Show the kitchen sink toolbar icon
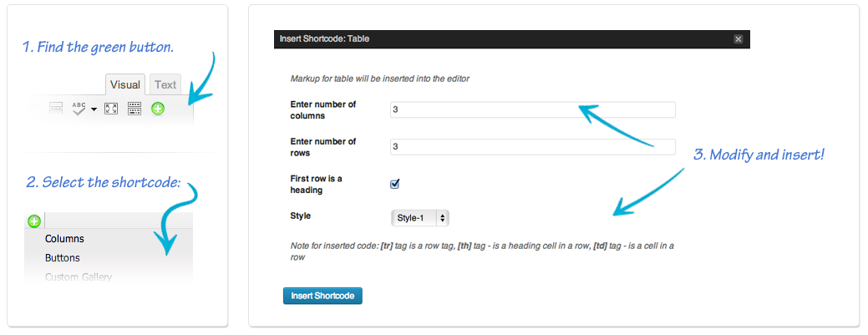 [135, 109]
